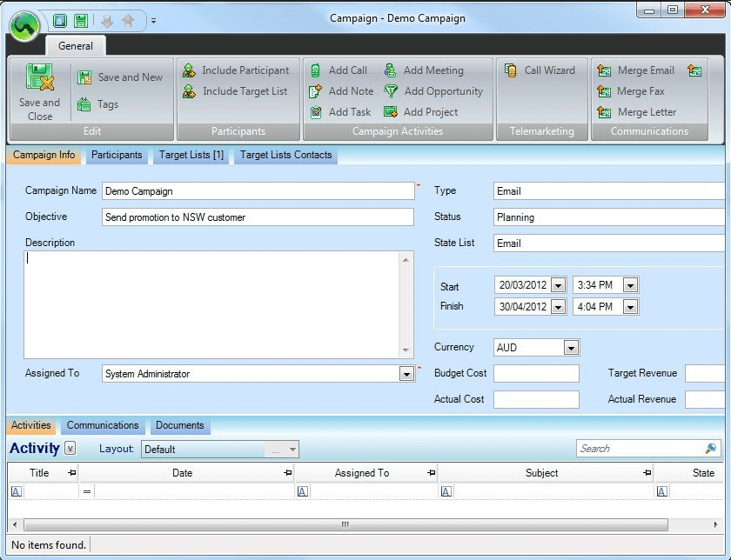The width and height of the screenshot is (731, 560).
Task: Click the quick access down arrow icon
Action: pos(107,21)
